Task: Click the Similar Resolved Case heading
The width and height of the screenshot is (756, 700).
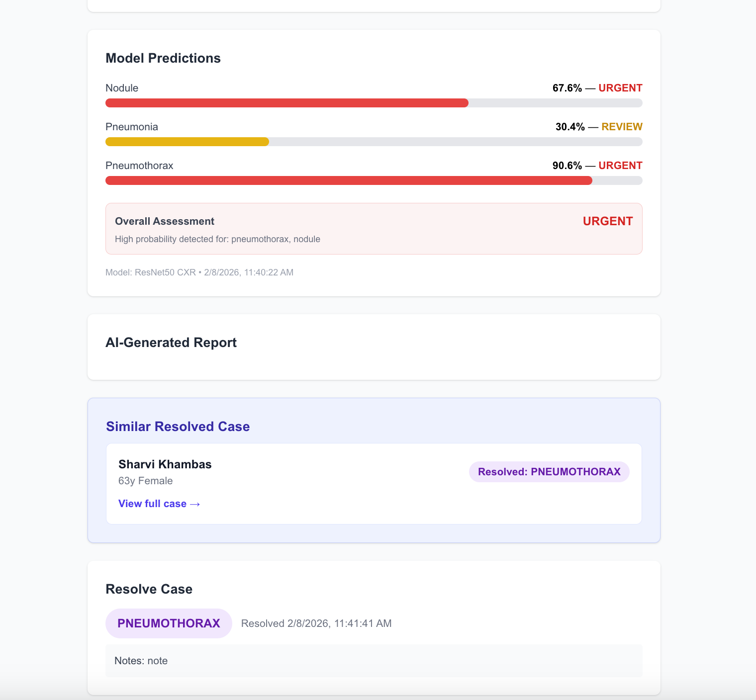Action: pos(178,427)
